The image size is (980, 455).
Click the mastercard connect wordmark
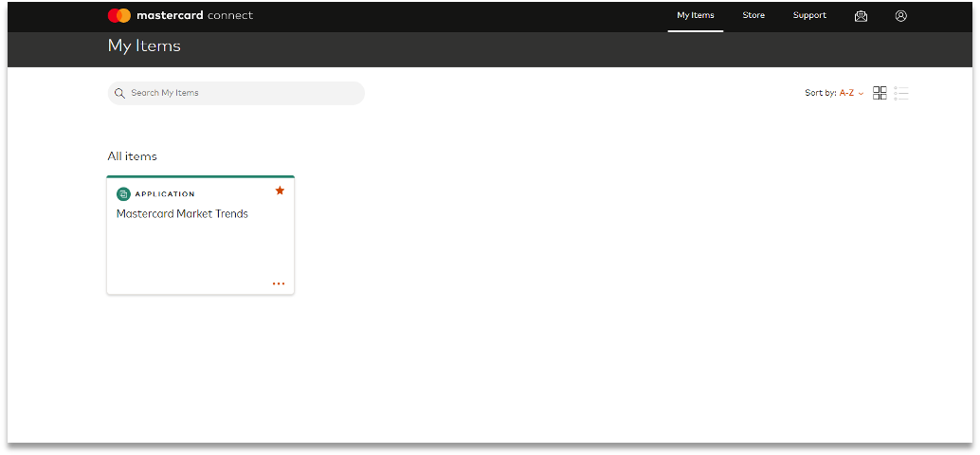(x=194, y=15)
